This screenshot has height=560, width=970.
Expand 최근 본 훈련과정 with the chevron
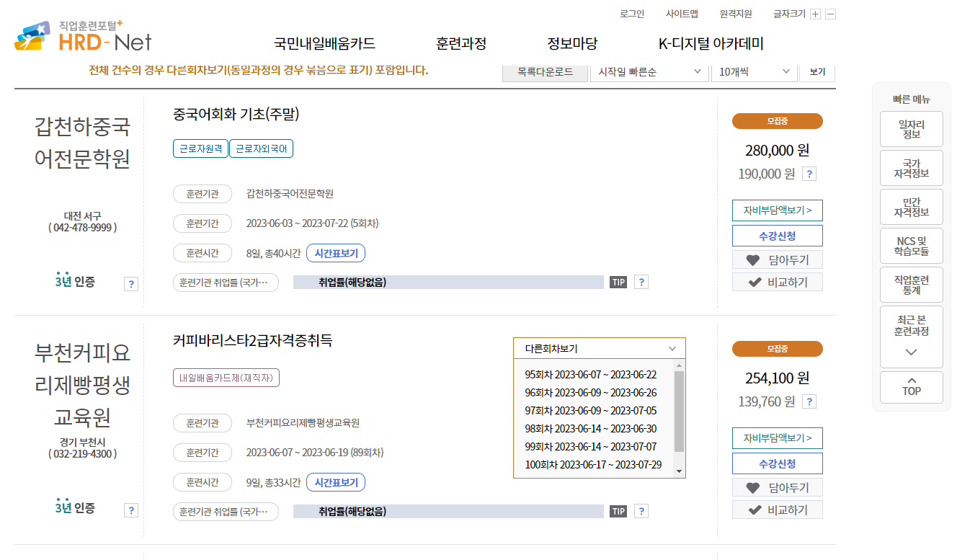coord(911,350)
